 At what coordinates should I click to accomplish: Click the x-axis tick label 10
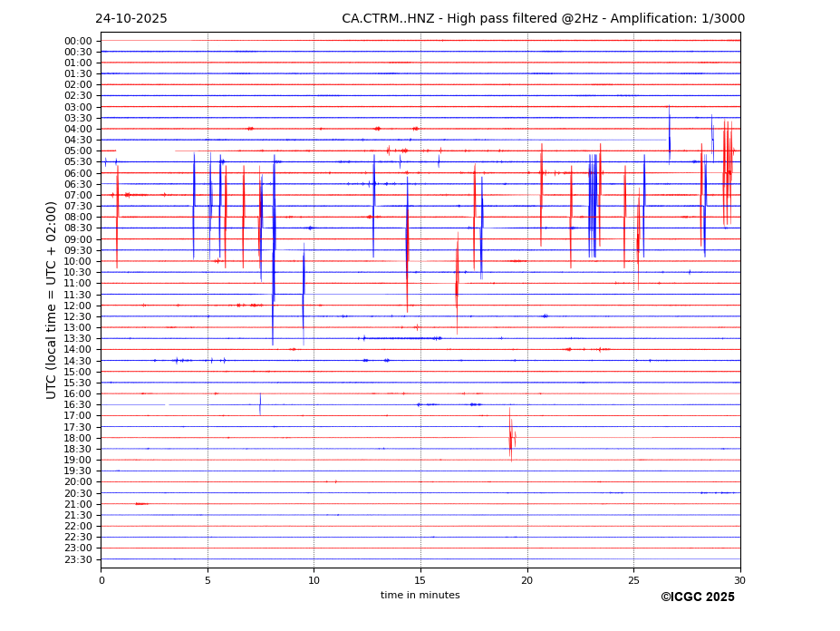pyautogui.click(x=314, y=580)
